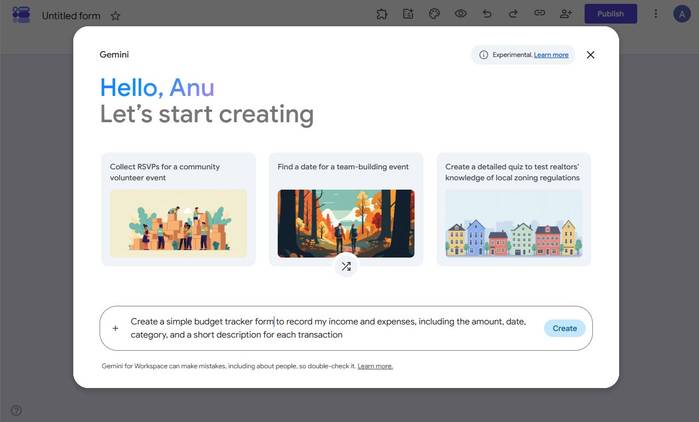
Task: Click the undo arrow
Action: (487, 14)
